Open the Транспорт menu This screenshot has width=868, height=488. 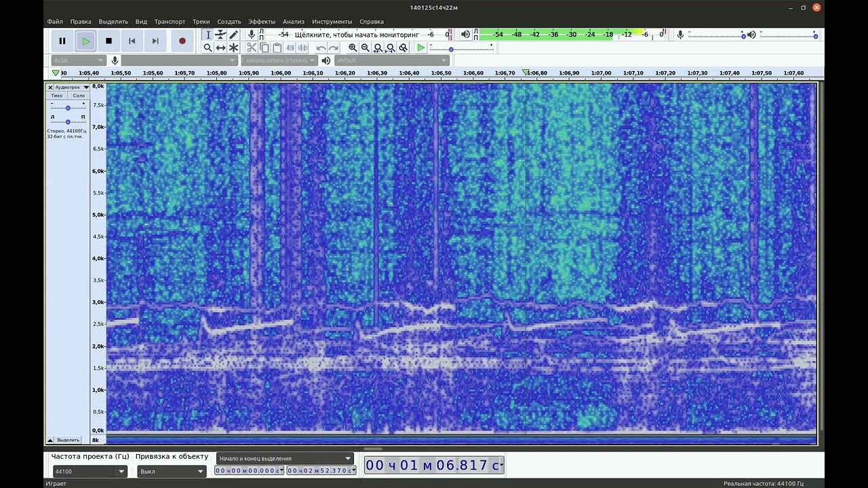(170, 22)
